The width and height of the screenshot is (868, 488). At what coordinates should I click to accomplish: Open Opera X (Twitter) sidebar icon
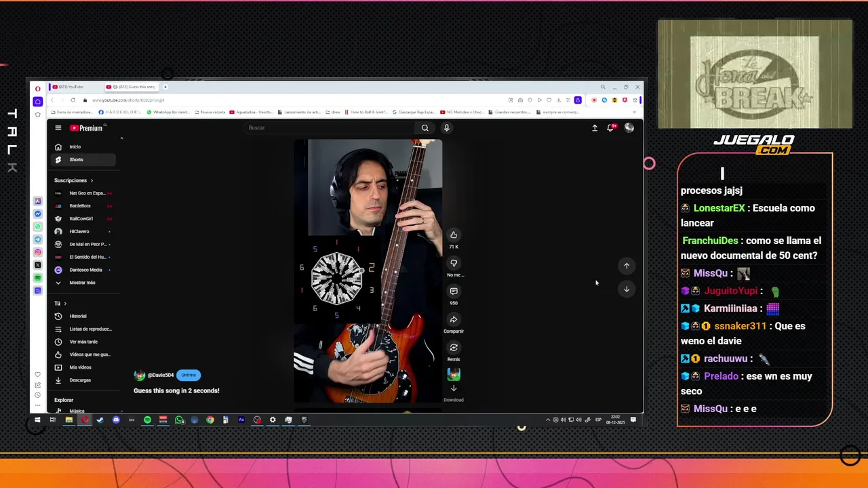click(38, 265)
